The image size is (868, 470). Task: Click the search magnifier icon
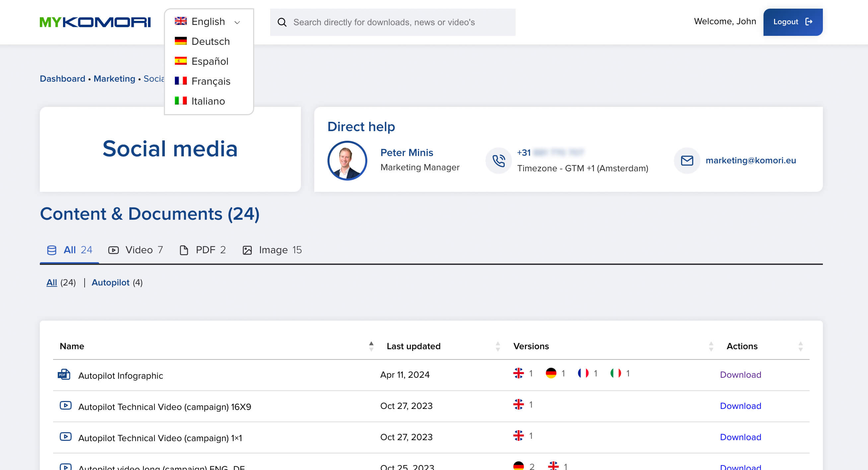tap(282, 22)
